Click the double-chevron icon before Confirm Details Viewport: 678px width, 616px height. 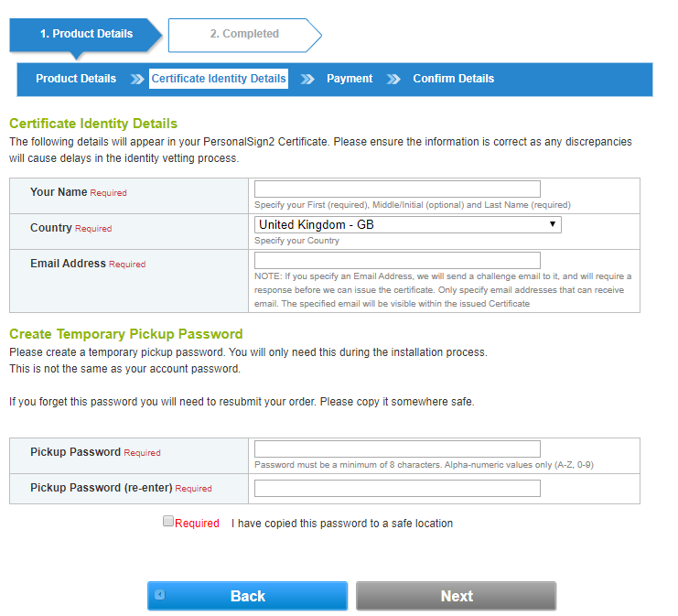click(x=393, y=79)
